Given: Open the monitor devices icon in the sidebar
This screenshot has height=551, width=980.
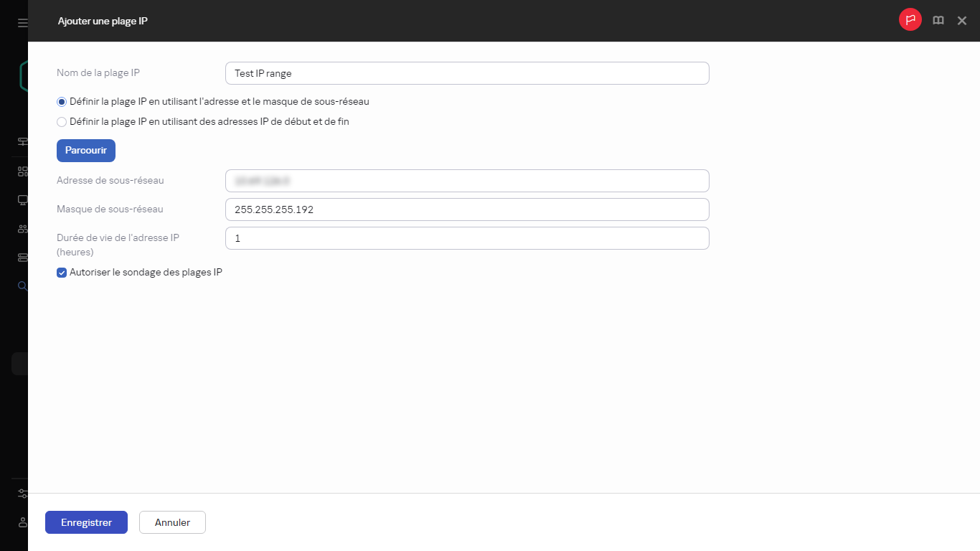Looking at the screenshot, I should coord(22,200).
